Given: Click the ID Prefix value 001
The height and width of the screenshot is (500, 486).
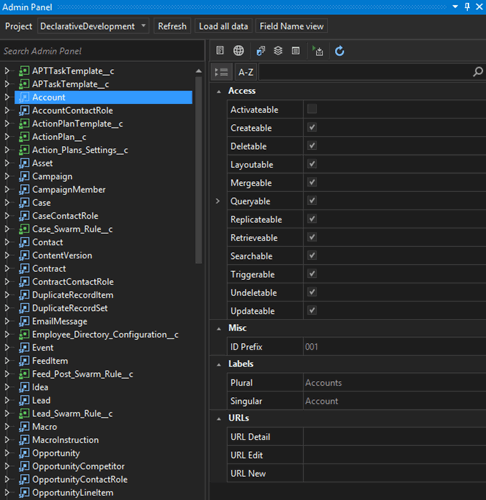Looking at the screenshot, I should (x=311, y=347).
